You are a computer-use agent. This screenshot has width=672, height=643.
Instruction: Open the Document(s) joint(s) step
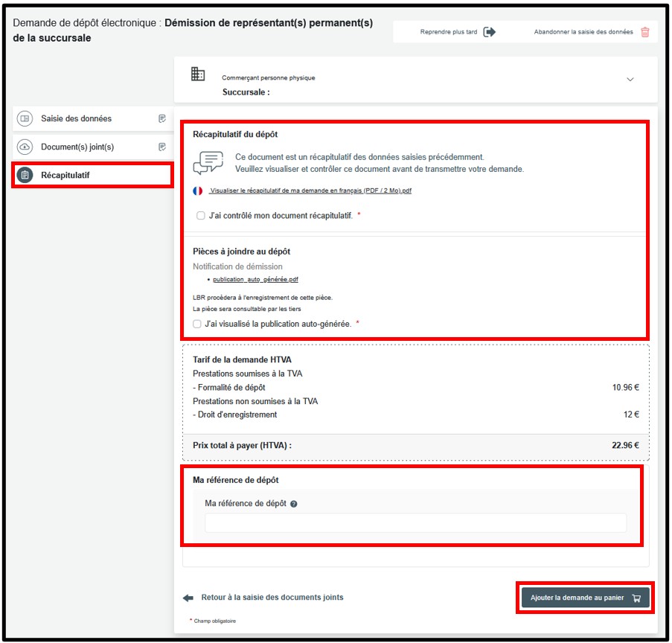tap(77, 147)
